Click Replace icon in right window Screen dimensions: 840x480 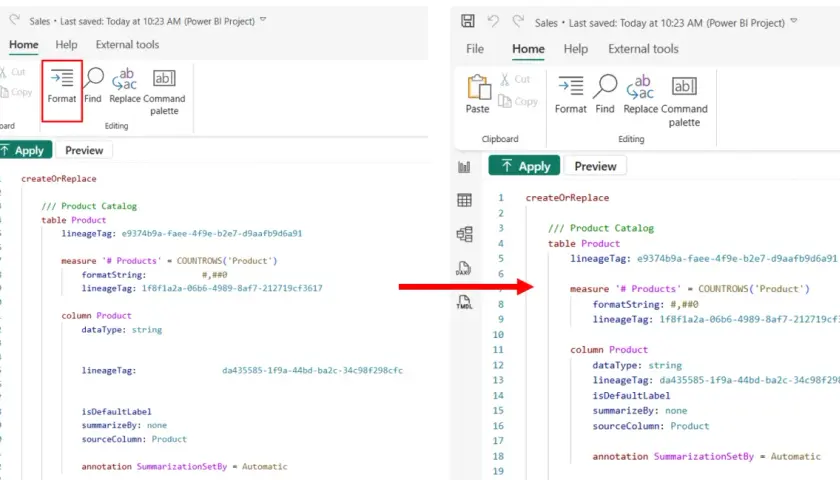(640, 87)
